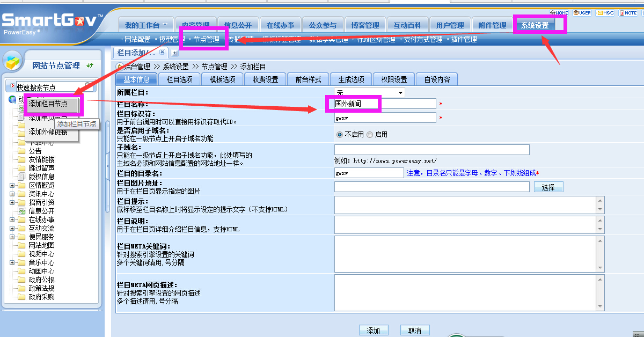Expand the 区情概览 tree node

(x=12, y=185)
